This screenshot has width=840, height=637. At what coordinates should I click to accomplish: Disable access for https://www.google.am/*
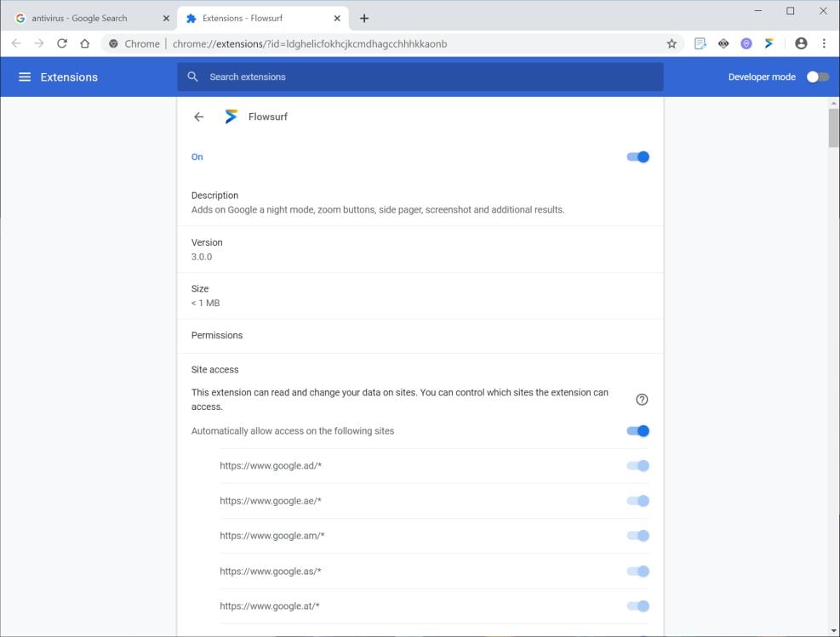[x=638, y=536]
